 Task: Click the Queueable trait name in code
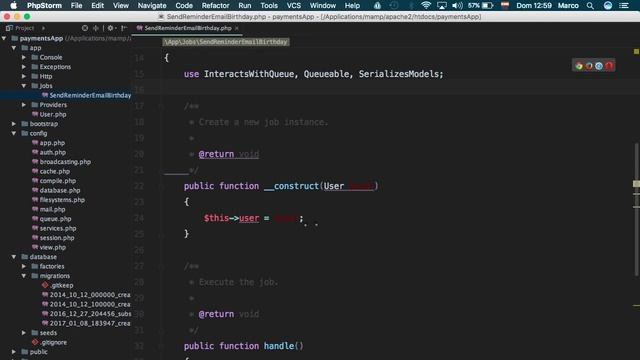(327, 74)
